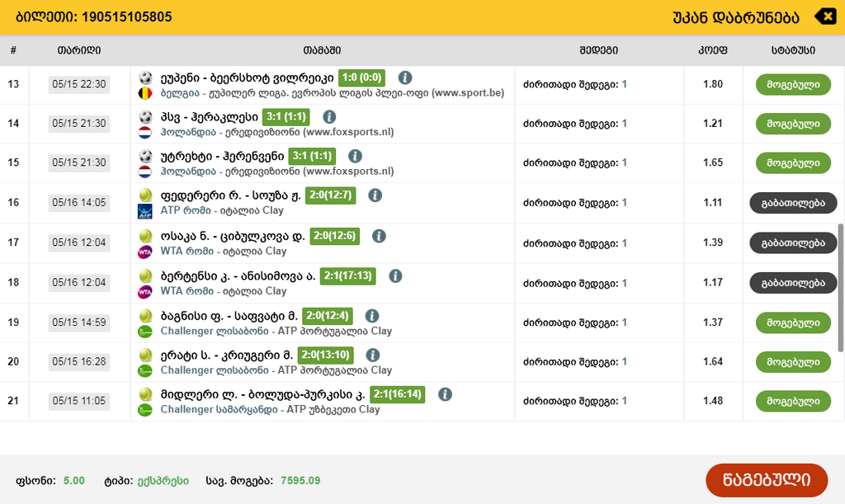The width and height of the screenshot is (845, 504).
Task: Click უკან დაბრუნება back link
Action: (735, 17)
